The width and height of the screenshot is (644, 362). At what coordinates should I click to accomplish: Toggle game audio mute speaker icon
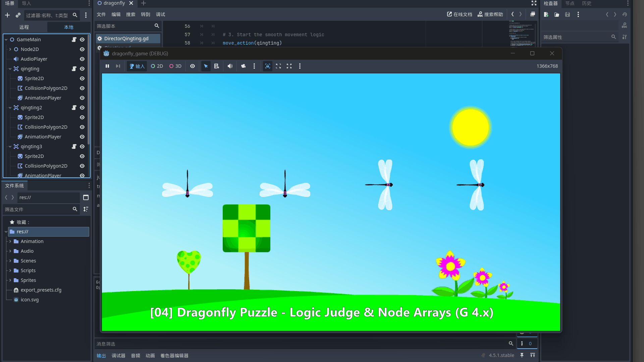pos(230,66)
